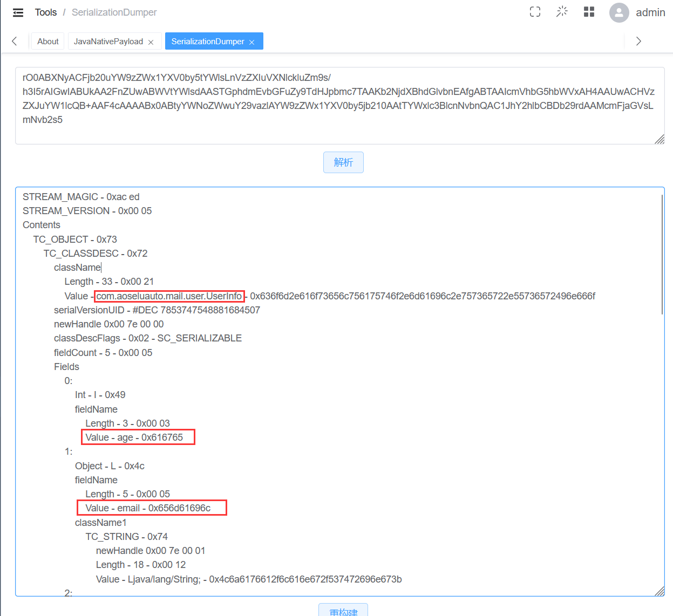Viewport: 673px width, 616px height.
Task: Click the output panel vertical scrollbar
Action: (662, 255)
